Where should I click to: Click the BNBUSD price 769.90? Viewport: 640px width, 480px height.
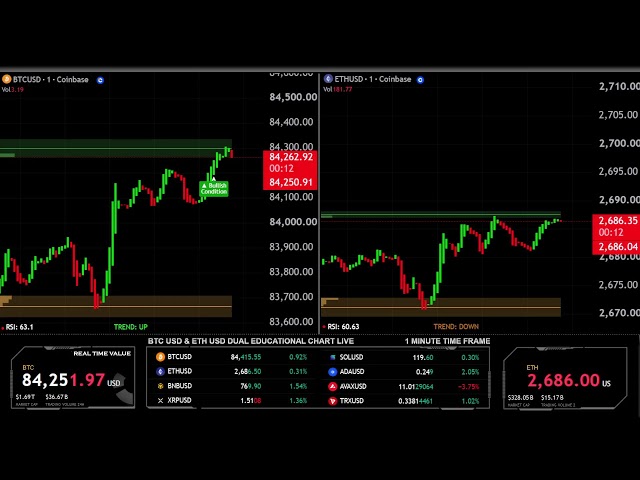(x=251, y=386)
